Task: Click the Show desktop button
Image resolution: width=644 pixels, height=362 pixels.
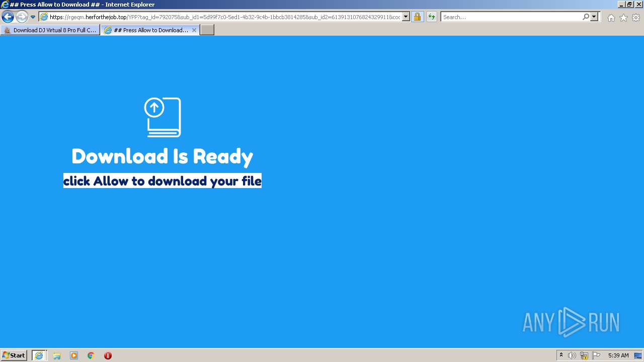Action: tap(639, 355)
